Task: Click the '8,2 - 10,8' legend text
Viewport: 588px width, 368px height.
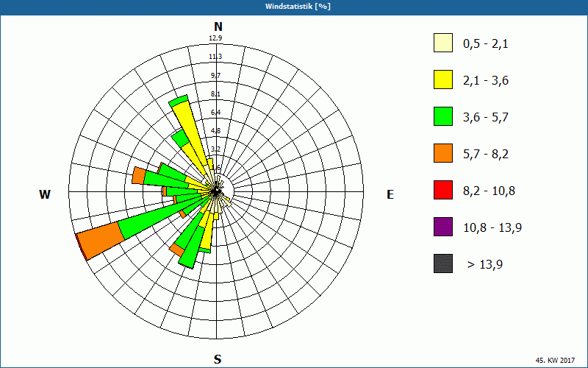Action: [x=489, y=191]
